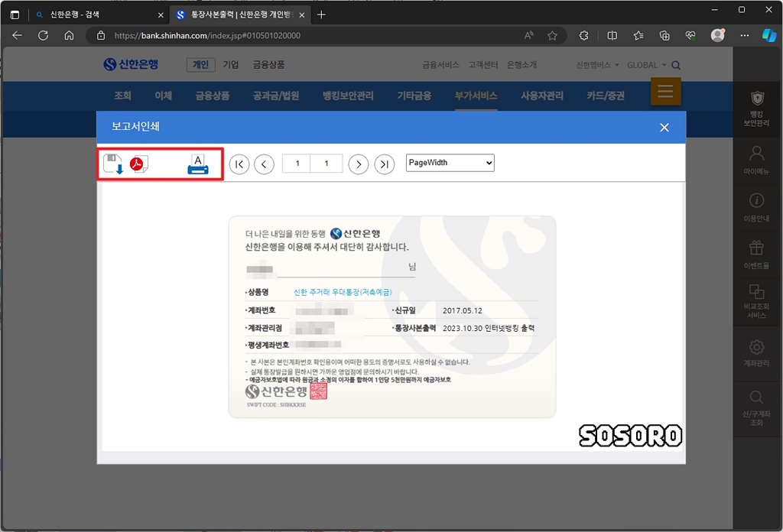The image size is (783, 532).
Task: Open browser essentials heart icon
Action: (x=690, y=35)
